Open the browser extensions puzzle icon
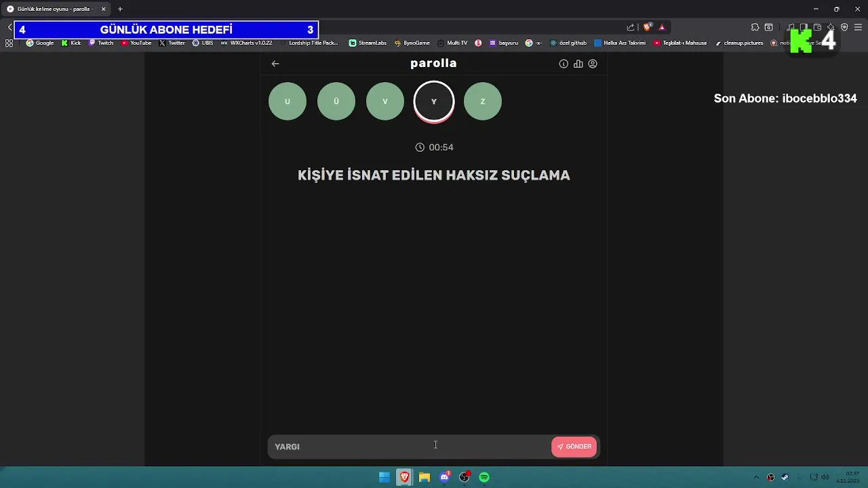The height and width of the screenshot is (488, 868). pyautogui.click(x=755, y=27)
